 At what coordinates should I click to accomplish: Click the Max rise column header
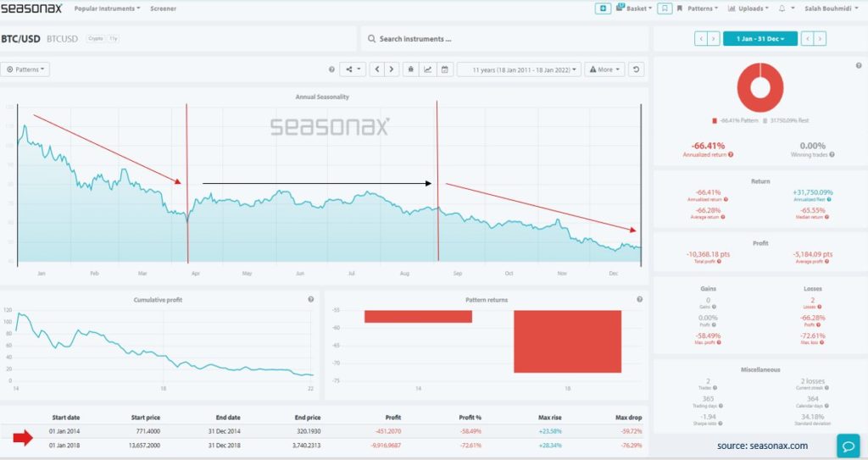[549, 418]
